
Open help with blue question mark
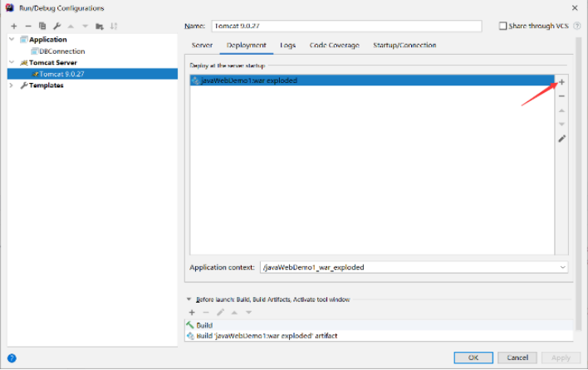coord(12,358)
